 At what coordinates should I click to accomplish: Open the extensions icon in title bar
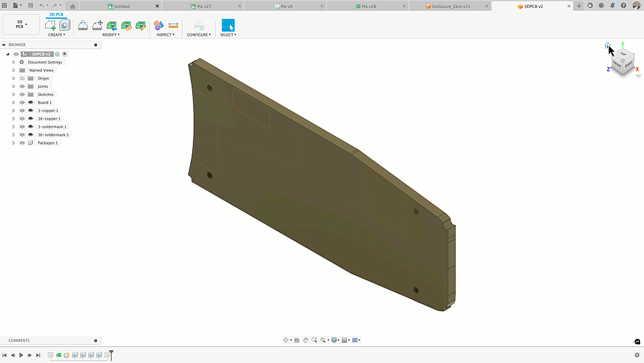pyautogui.click(x=590, y=6)
